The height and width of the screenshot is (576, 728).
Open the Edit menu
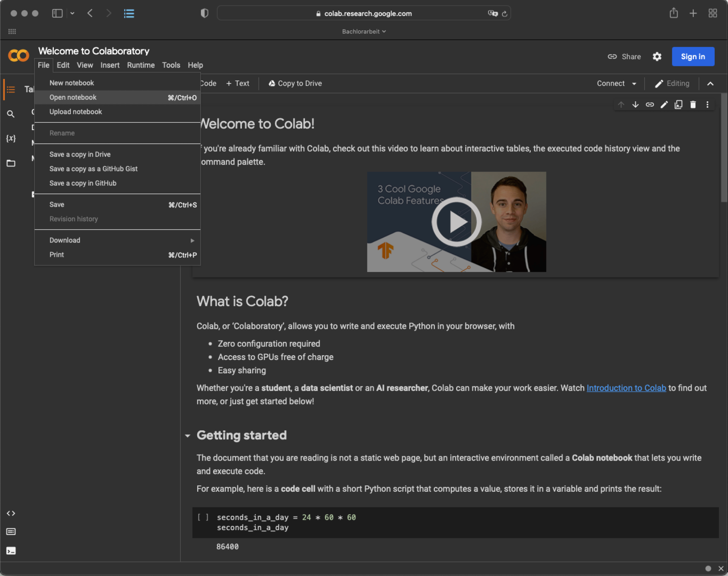tap(63, 65)
